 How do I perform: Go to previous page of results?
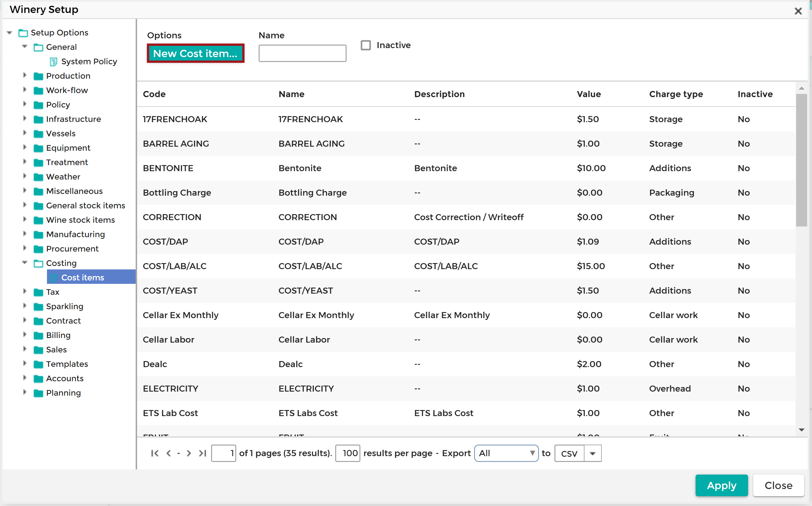169,454
